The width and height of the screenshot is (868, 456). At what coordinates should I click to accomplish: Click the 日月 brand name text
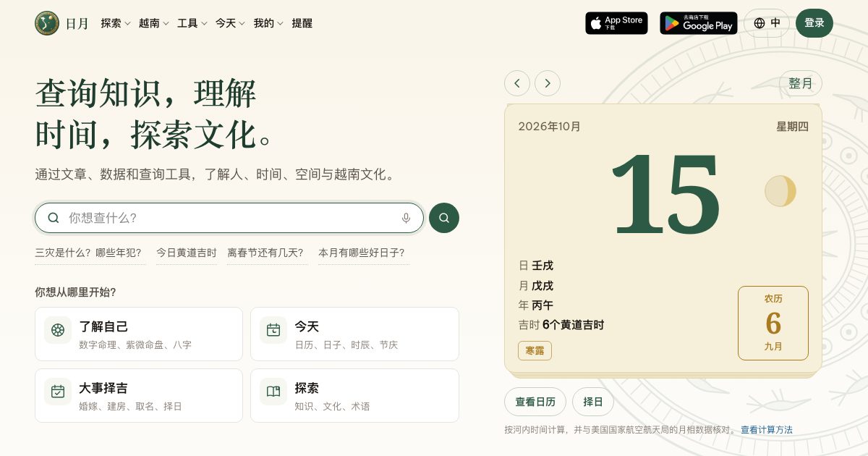coord(77,23)
